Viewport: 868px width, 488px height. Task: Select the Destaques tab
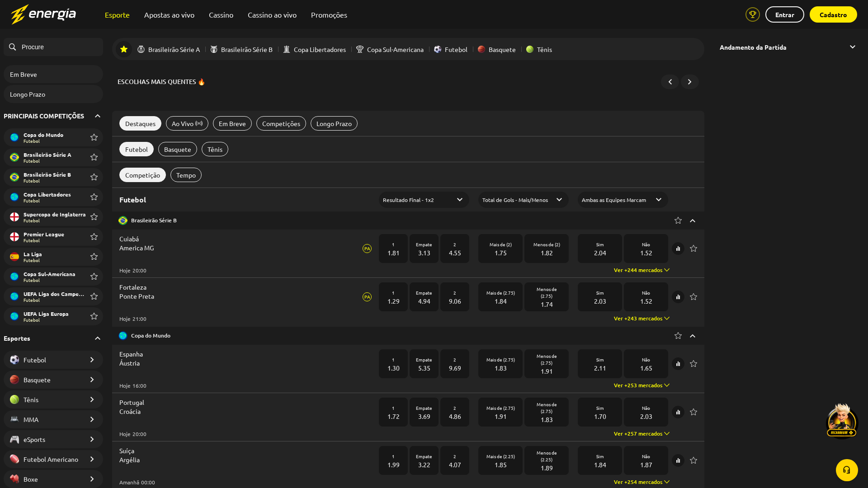tap(140, 123)
